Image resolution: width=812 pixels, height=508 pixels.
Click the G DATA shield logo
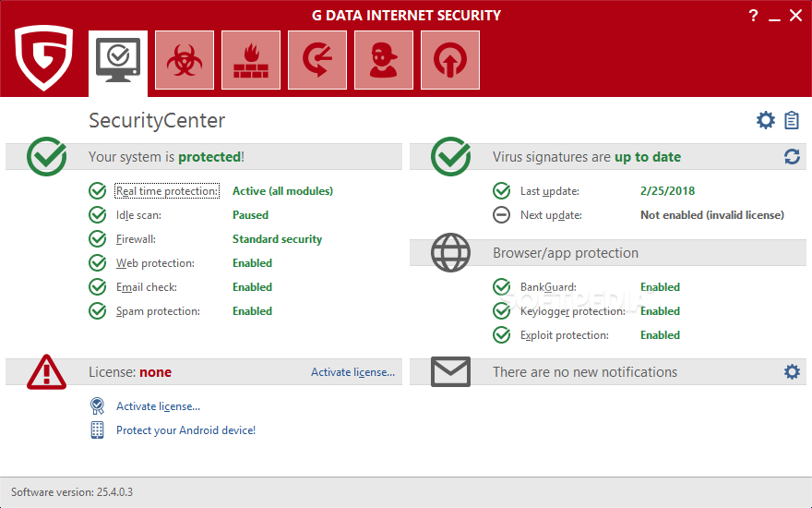[43, 58]
